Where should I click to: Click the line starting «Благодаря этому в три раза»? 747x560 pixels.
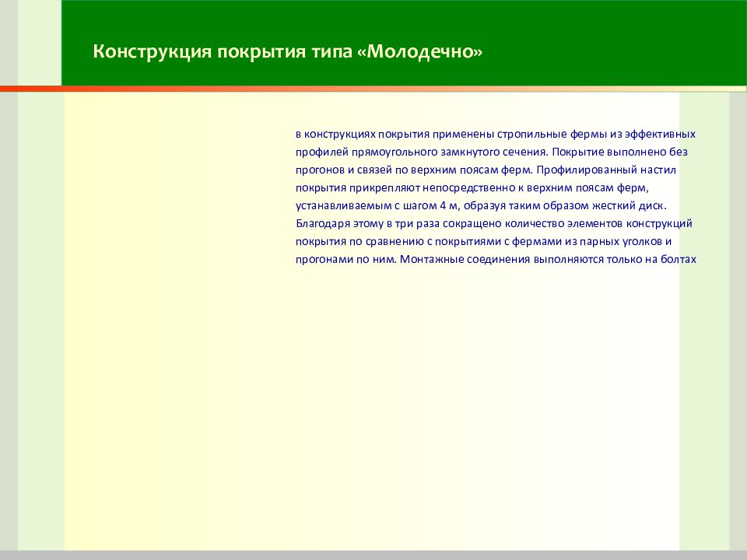494,224
